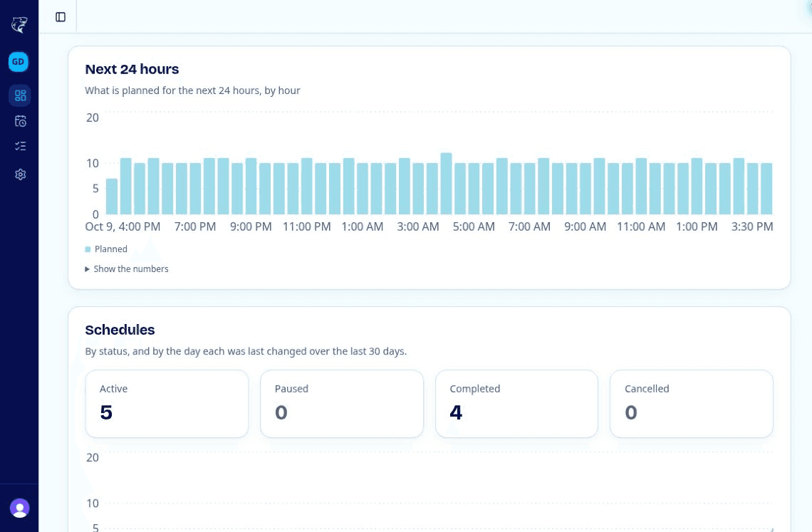Screen dimensions: 812x532
Task: Click the "9:00 AM" axis label
Action: (x=585, y=227)
